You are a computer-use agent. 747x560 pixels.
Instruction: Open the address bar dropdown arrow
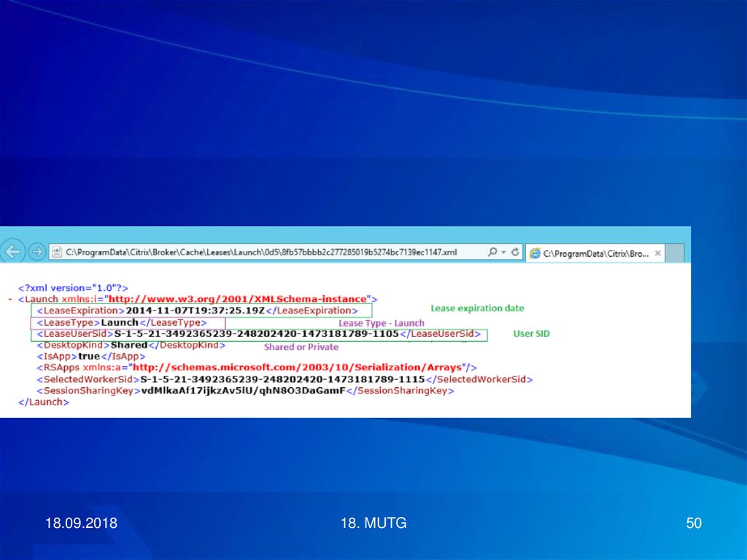(x=503, y=252)
